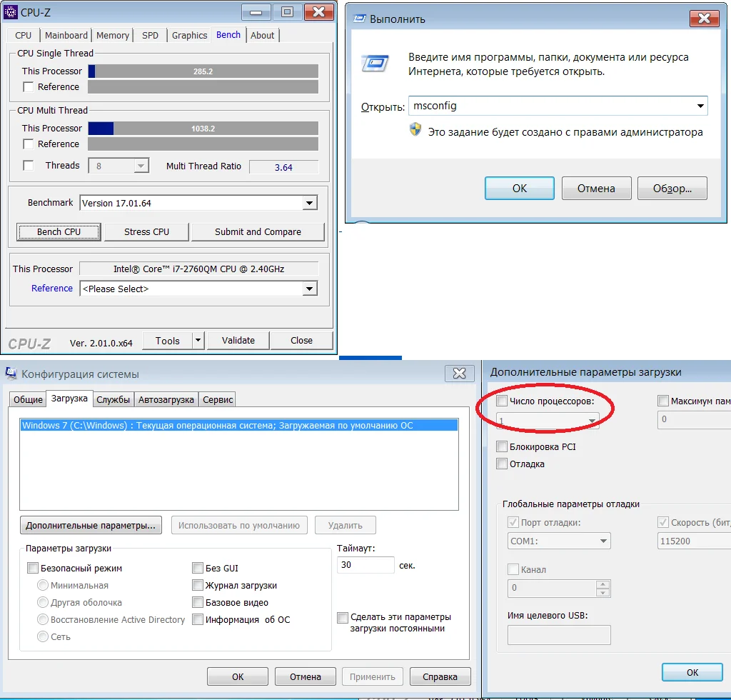Click the Validate button

tap(238, 341)
